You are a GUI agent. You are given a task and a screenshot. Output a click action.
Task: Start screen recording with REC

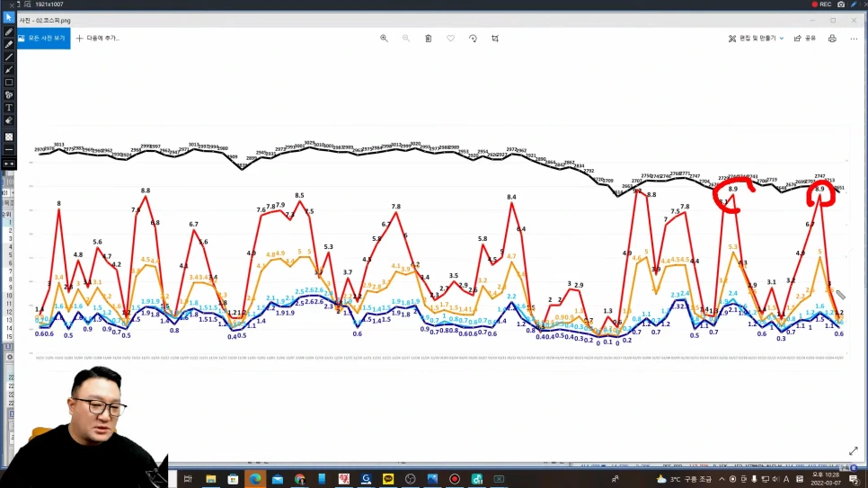pos(821,4)
